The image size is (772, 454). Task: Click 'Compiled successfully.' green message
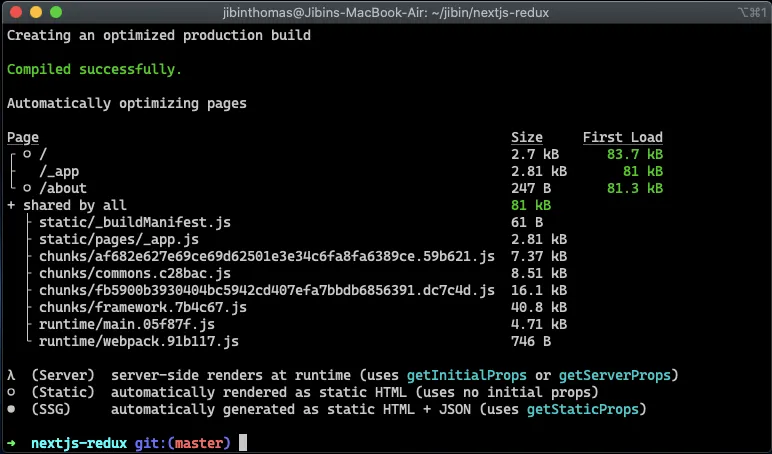94,69
